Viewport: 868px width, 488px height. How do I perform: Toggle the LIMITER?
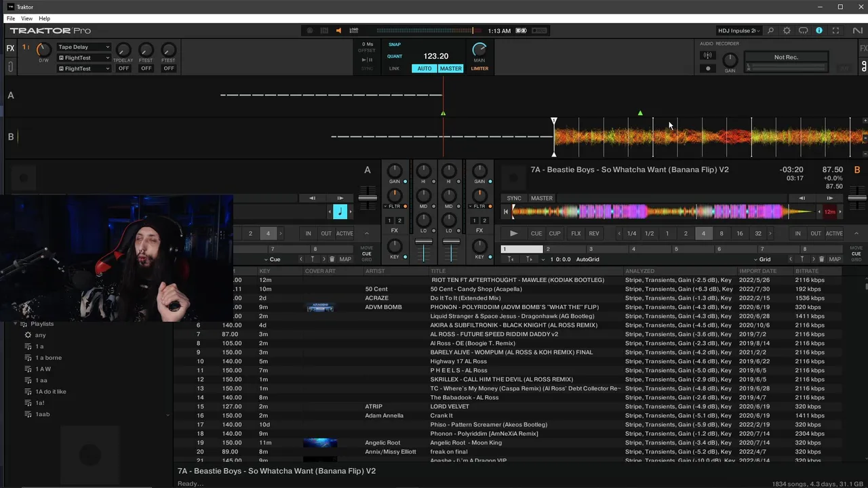(x=479, y=68)
